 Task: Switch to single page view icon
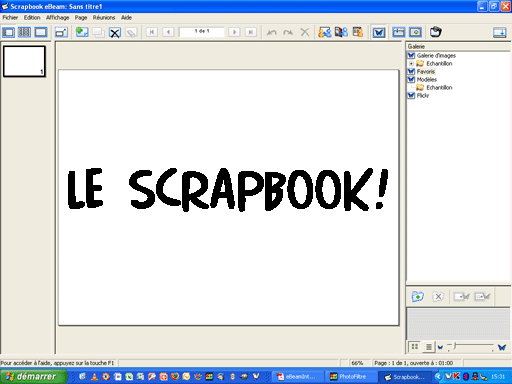point(8,32)
